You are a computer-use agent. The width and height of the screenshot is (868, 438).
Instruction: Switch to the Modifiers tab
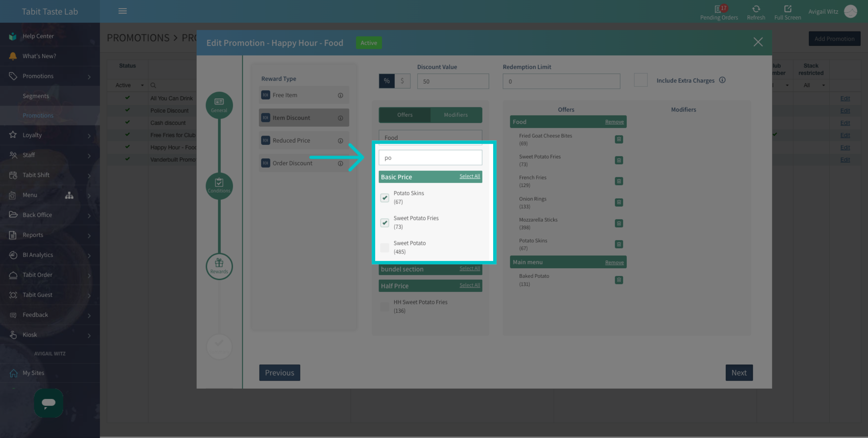(456, 115)
